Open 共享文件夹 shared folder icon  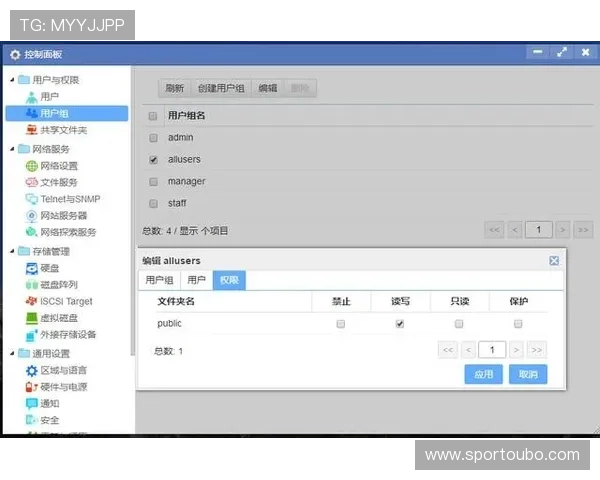[x=31, y=130]
